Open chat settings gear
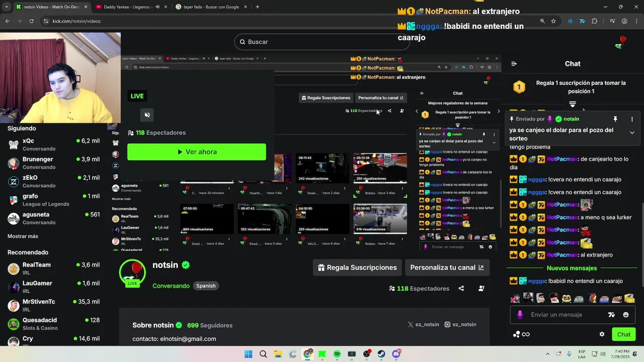This screenshot has height=362, width=644. pyautogui.click(x=602, y=334)
